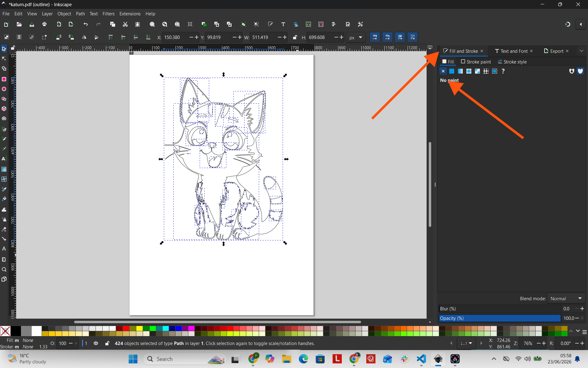Viewport: 588px width, 368px height.
Task: Toggle the current layer lock in status bar
Action: 107,343
